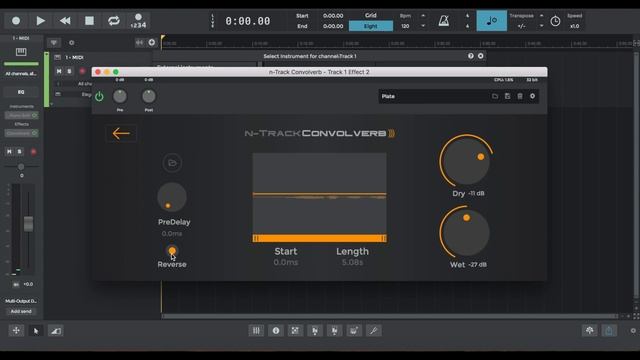The image size is (640, 360).
Task: Mute track 1 - MIDI in timeline
Action: click(x=59, y=71)
